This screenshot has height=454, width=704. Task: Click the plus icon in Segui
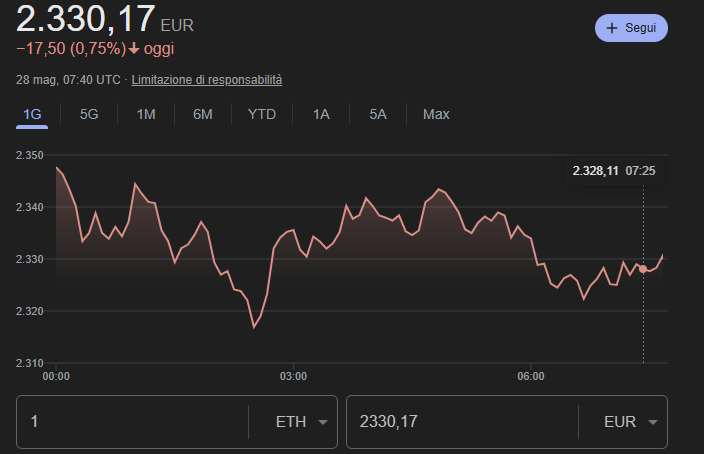click(x=612, y=28)
